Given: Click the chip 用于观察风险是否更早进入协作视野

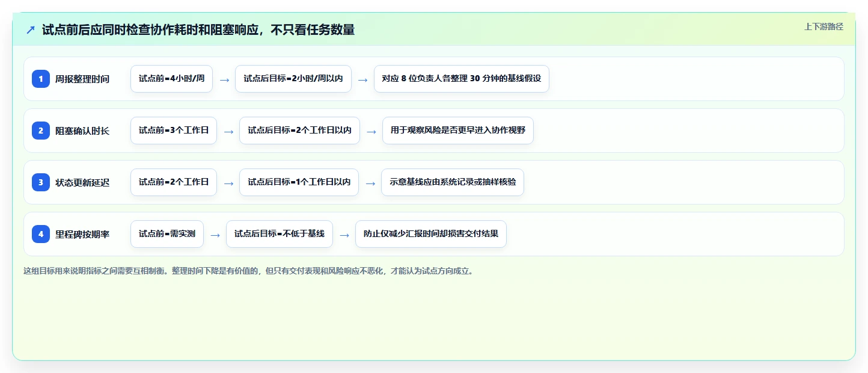Looking at the screenshot, I should 457,131.
